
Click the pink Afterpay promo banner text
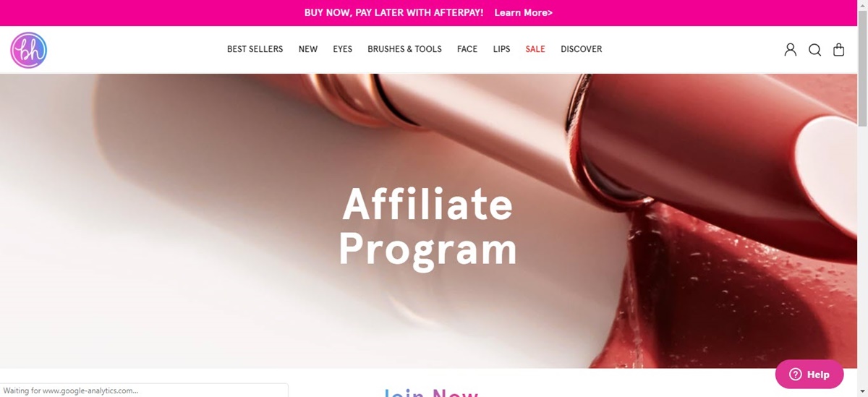click(x=393, y=13)
